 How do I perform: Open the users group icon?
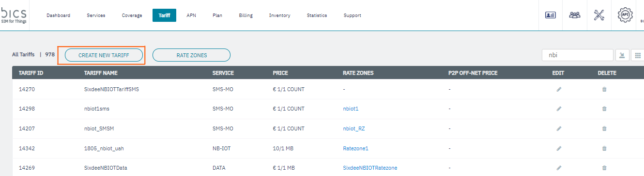574,15
